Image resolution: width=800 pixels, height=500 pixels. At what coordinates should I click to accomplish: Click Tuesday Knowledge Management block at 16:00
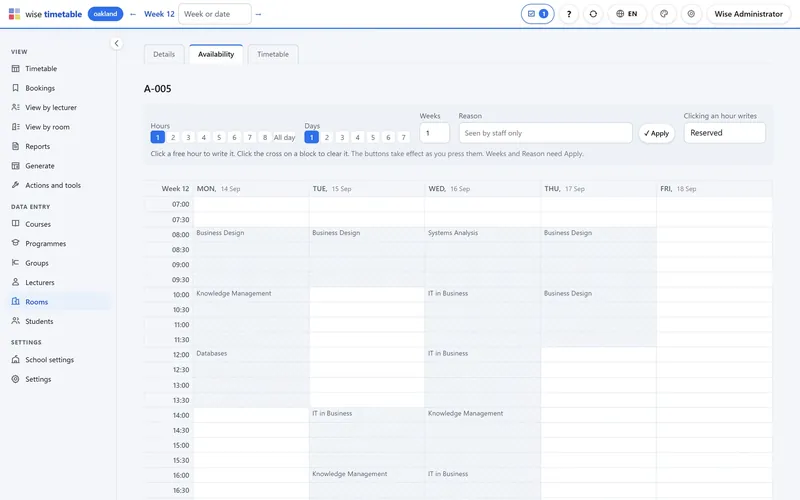[367, 484]
